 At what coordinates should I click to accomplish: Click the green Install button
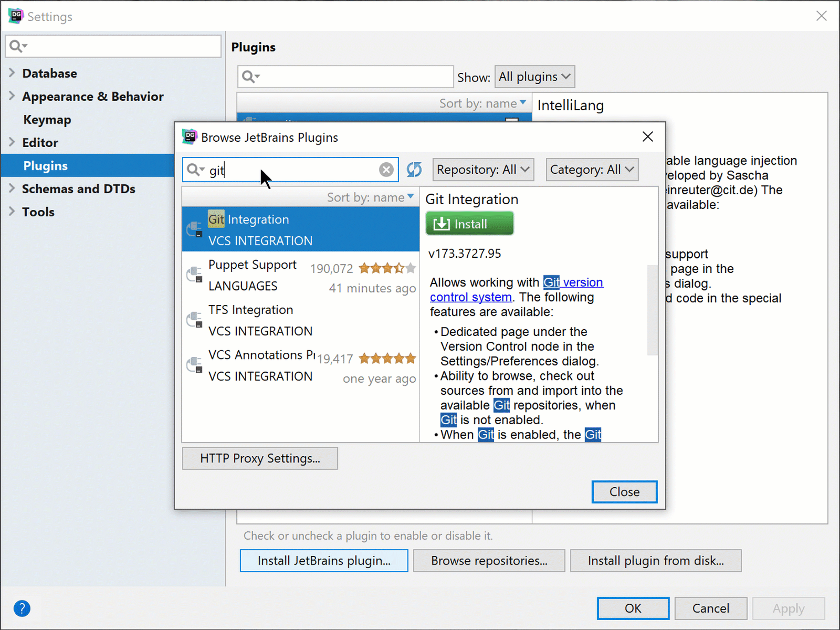click(x=469, y=224)
